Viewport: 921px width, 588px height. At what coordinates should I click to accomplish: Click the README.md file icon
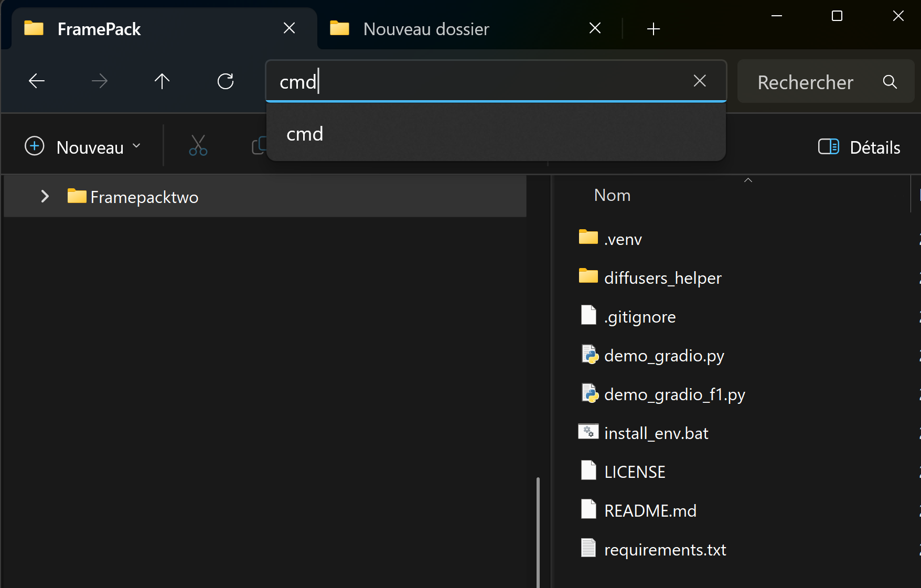tap(588, 509)
